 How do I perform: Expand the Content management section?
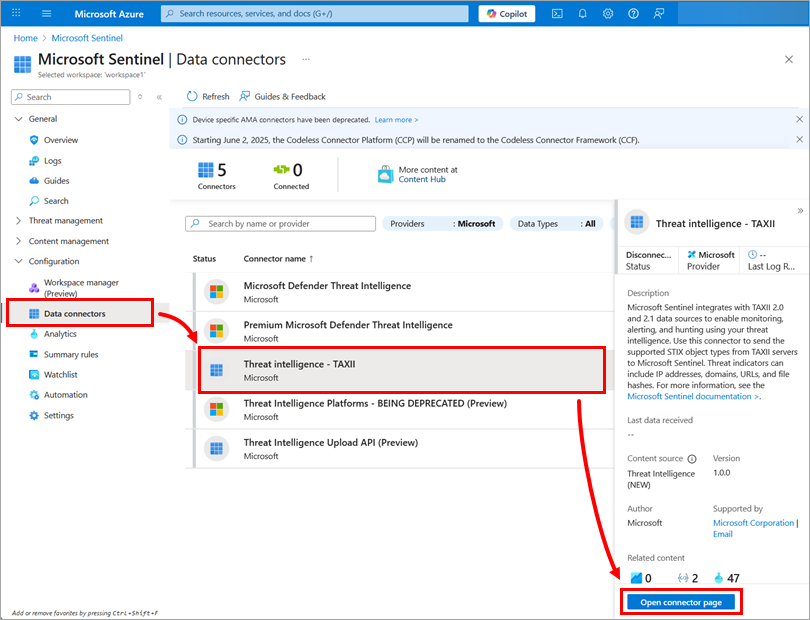pos(18,241)
